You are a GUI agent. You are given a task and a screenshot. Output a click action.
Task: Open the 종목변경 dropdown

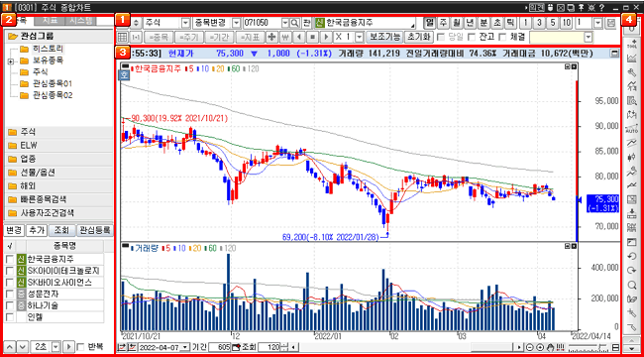click(237, 22)
